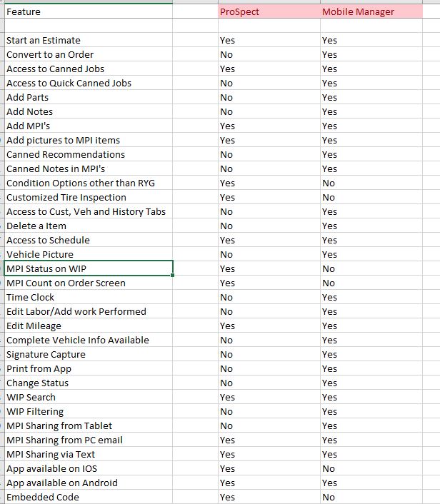Select the 'Access to Canned Jobs' cell
The image size is (440, 504).
pos(89,69)
